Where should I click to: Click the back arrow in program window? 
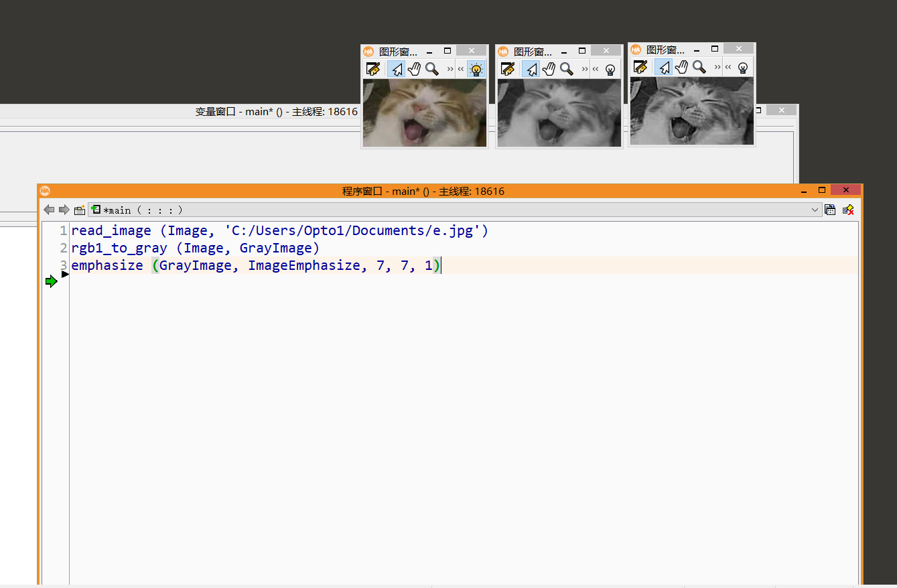coord(49,210)
